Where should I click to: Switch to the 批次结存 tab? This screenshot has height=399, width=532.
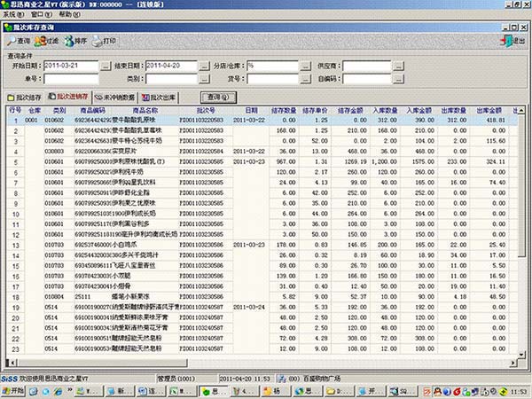point(25,98)
